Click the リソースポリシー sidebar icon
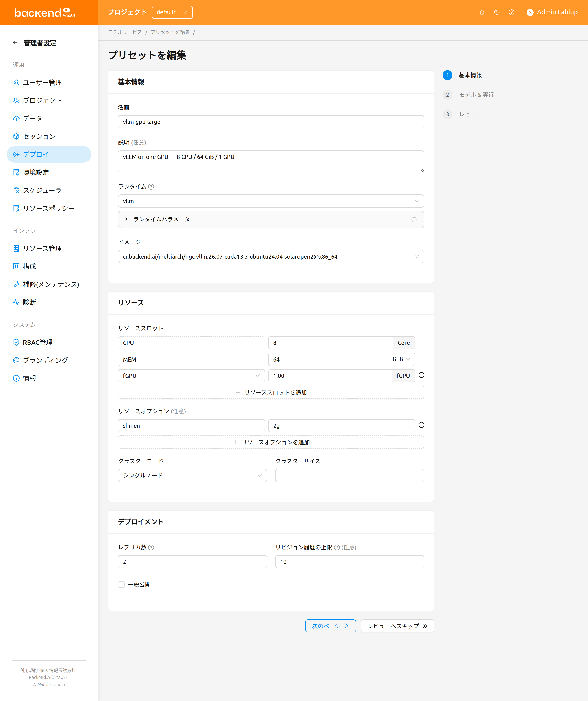Screen dimensions: 588x701 click(16, 208)
